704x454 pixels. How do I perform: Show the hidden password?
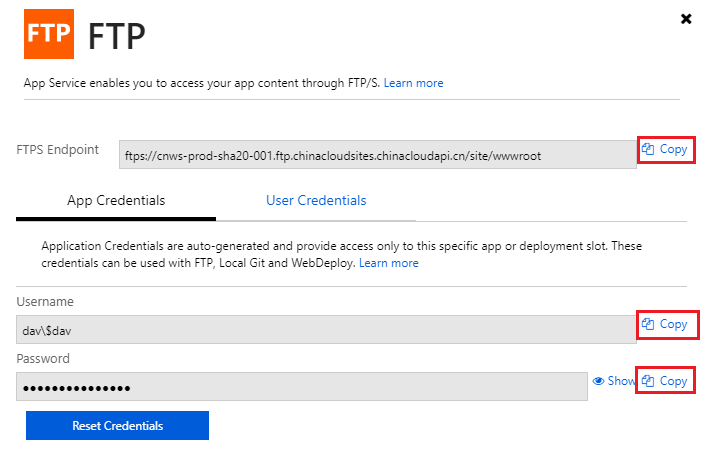tap(614, 381)
